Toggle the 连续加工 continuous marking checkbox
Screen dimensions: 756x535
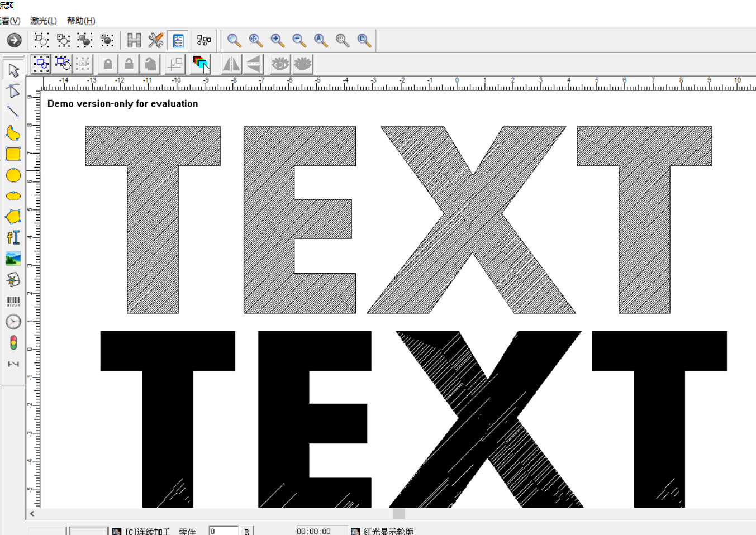click(117, 532)
